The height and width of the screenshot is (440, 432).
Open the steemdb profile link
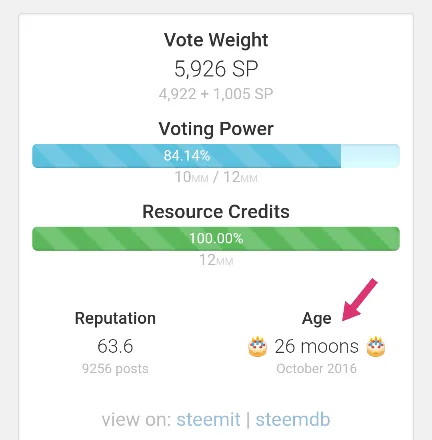point(293,419)
